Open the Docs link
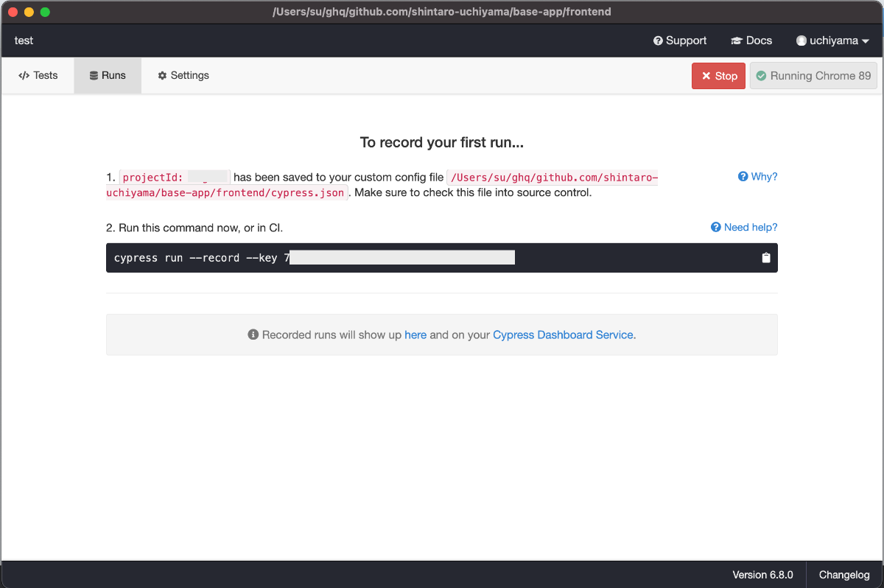 (751, 41)
